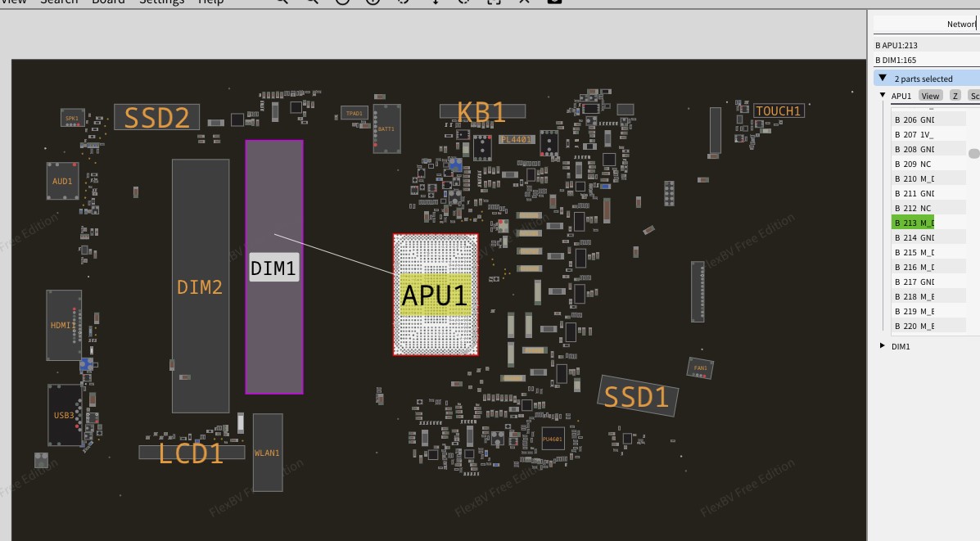Viewport: 980px width, 541px height.
Task: Select the DIM1 memory slot
Action: 274,268
